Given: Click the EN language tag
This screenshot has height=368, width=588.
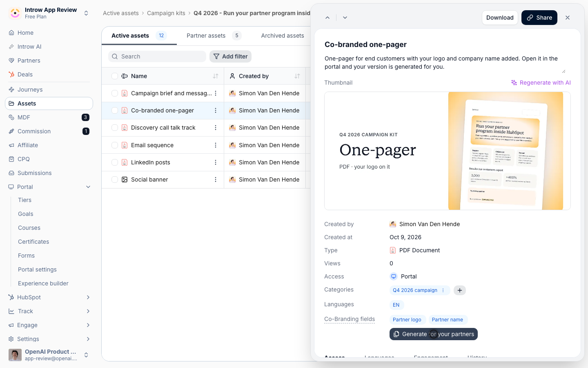Looking at the screenshot, I should (396, 305).
